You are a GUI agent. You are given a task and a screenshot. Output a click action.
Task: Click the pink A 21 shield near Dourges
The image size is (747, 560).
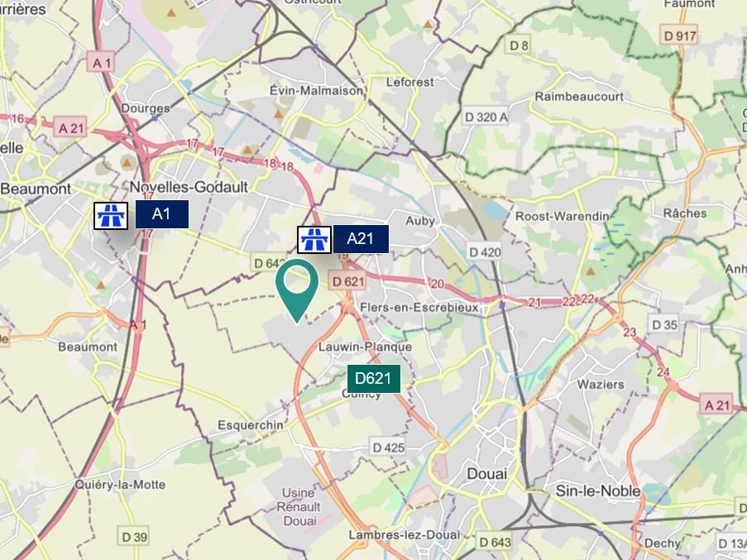click(x=70, y=127)
